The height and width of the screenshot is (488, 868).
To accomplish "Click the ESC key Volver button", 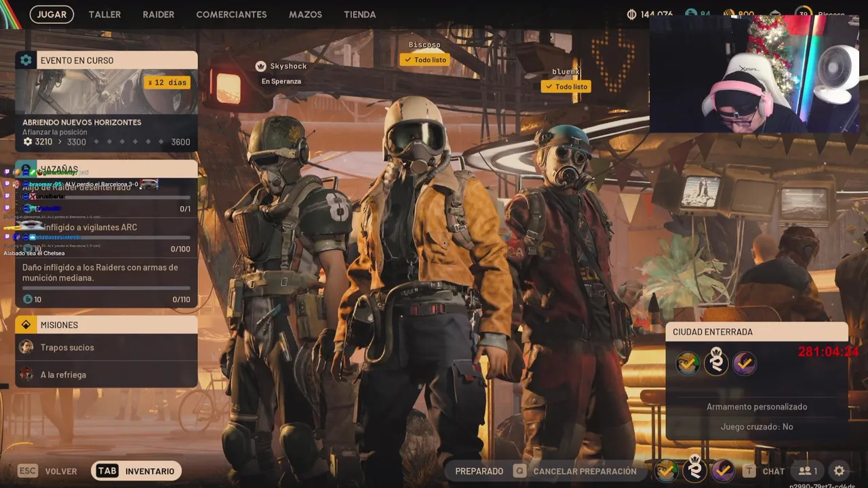I will (x=47, y=471).
